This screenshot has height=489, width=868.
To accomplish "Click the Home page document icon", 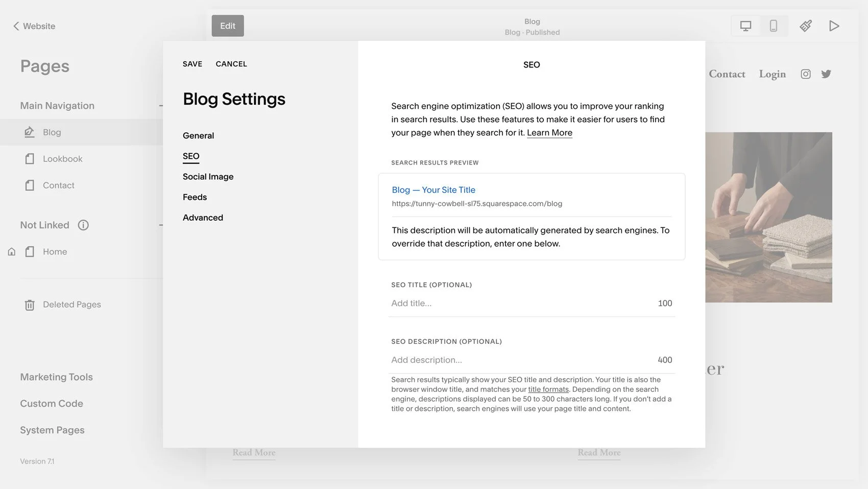I will point(30,251).
